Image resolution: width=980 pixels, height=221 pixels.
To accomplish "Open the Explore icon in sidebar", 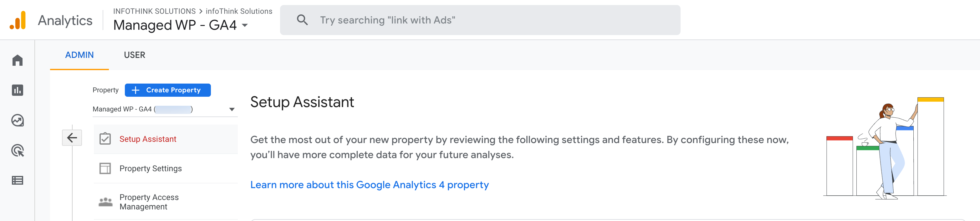I will tap(18, 120).
